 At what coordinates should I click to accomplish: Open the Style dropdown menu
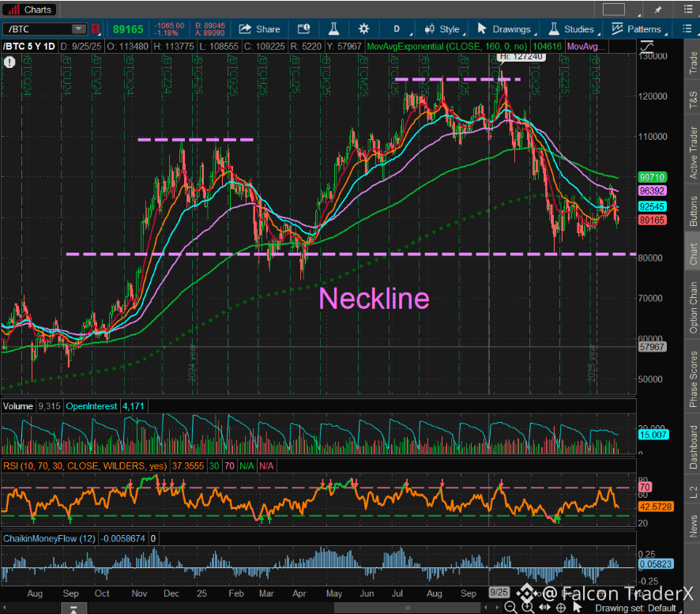pos(442,29)
